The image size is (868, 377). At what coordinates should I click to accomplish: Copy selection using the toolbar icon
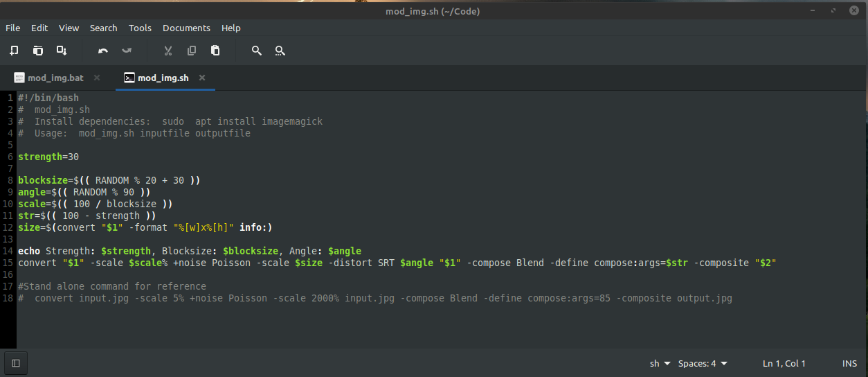192,51
